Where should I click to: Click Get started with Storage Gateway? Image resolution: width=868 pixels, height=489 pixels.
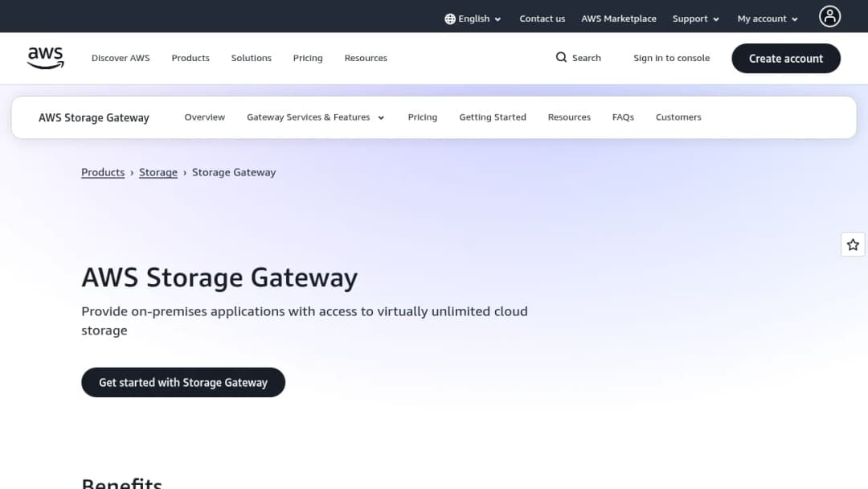click(x=183, y=382)
